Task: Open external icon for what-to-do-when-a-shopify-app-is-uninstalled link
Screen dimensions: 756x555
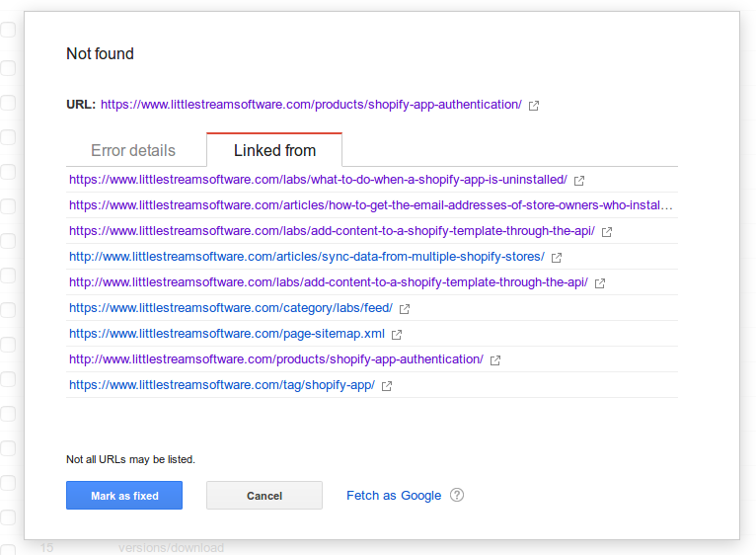Action: 579,181
